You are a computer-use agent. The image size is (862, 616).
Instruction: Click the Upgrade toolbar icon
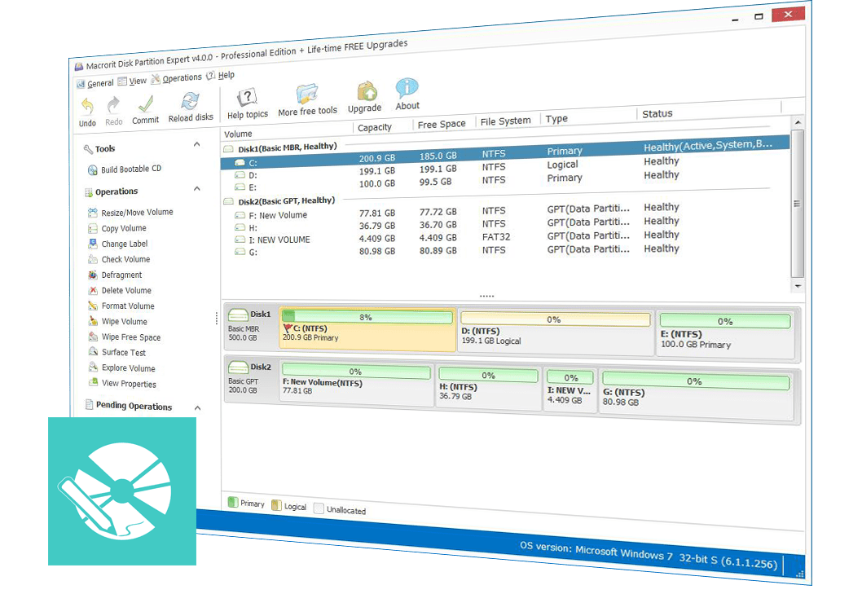pyautogui.click(x=367, y=90)
